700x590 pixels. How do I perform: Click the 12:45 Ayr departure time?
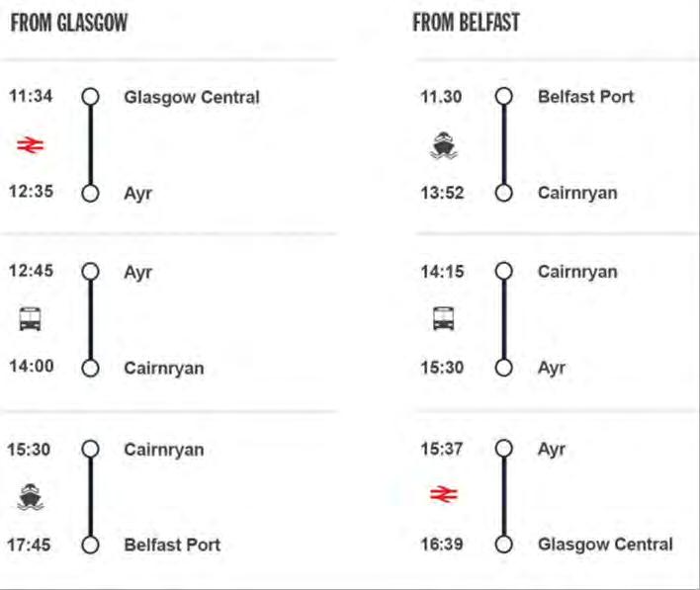(32, 271)
